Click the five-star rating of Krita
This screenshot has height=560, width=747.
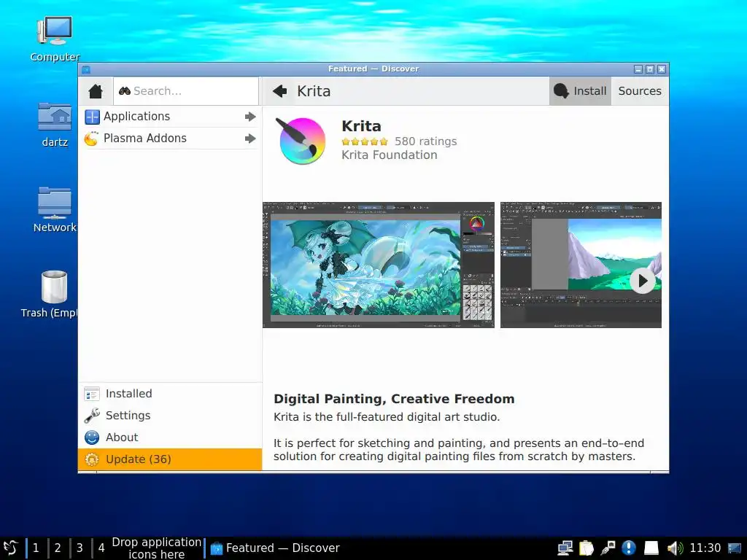click(365, 141)
